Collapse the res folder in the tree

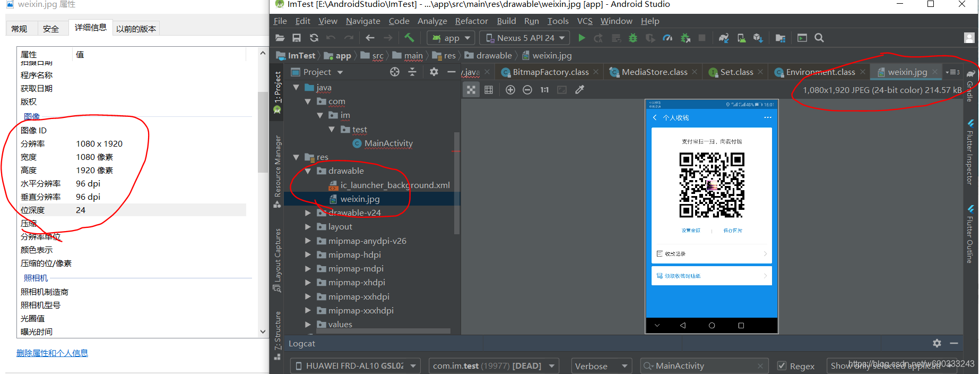[x=297, y=157]
